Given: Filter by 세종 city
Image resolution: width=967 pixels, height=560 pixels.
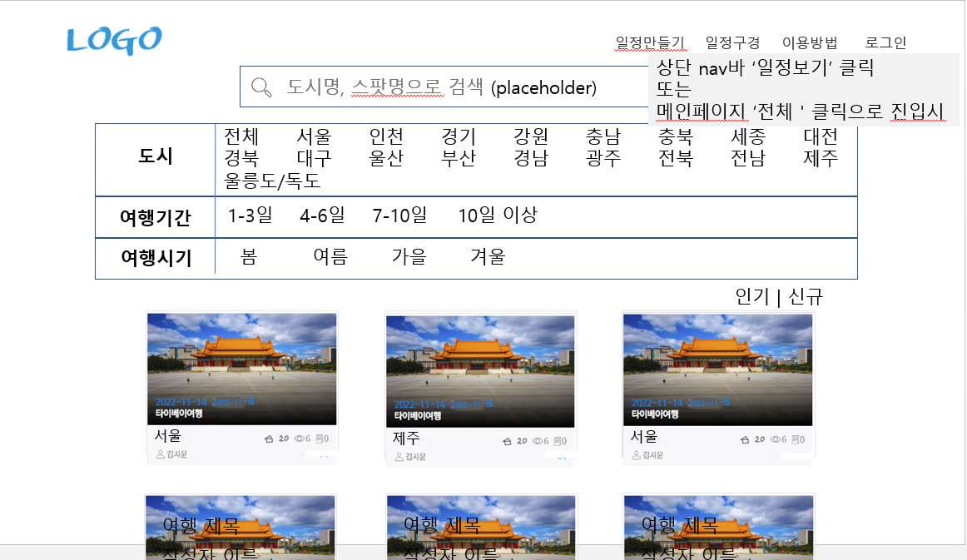Looking at the screenshot, I should click(x=748, y=136).
